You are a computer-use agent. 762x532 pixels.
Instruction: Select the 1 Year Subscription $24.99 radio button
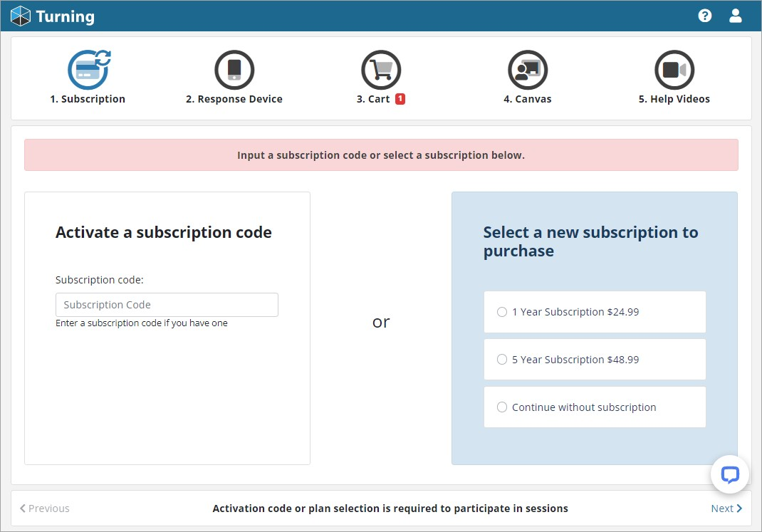coord(502,312)
